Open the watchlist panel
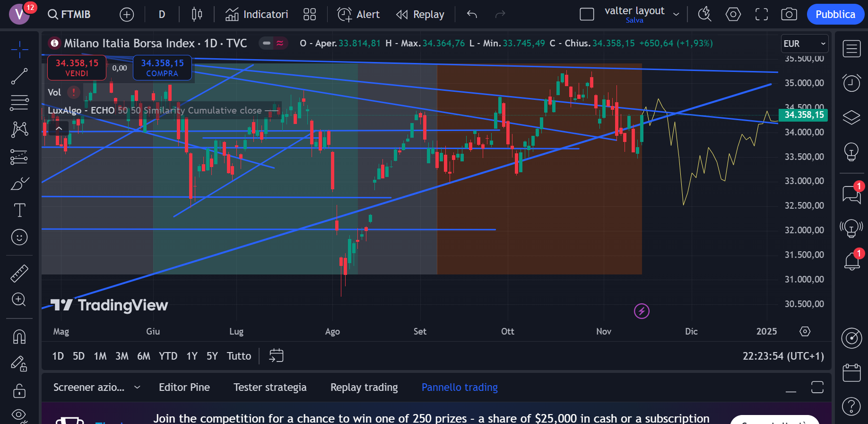This screenshot has height=424, width=868. (851, 49)
